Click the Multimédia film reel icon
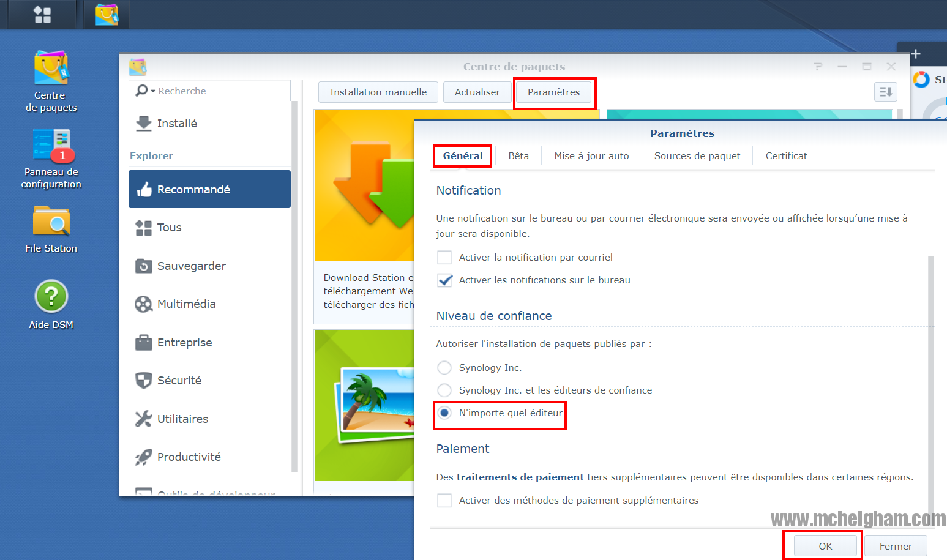Image resolution: width=947 pixels, height=560 pixels. coord(143,304)
